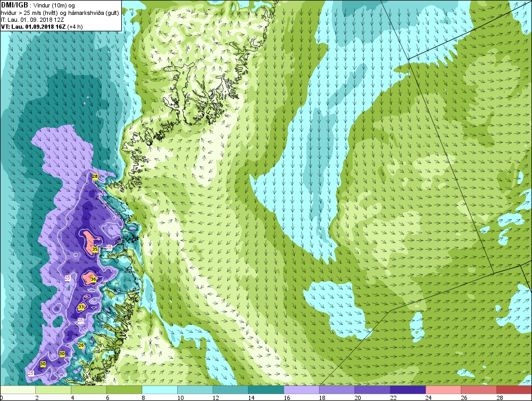Click the legend scale number '12'
Image resolution: width=532 pixels, height=401 pixels.
216,398
